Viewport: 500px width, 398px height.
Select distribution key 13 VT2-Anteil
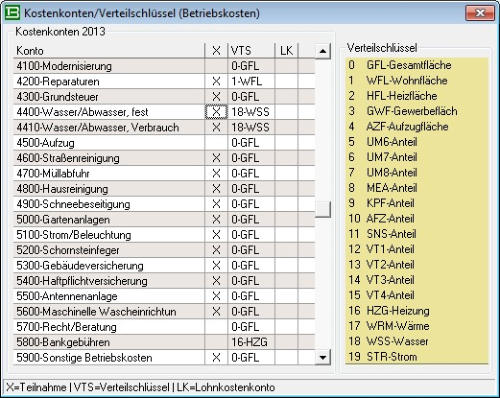pyautogui.click(x=417, y=265)
